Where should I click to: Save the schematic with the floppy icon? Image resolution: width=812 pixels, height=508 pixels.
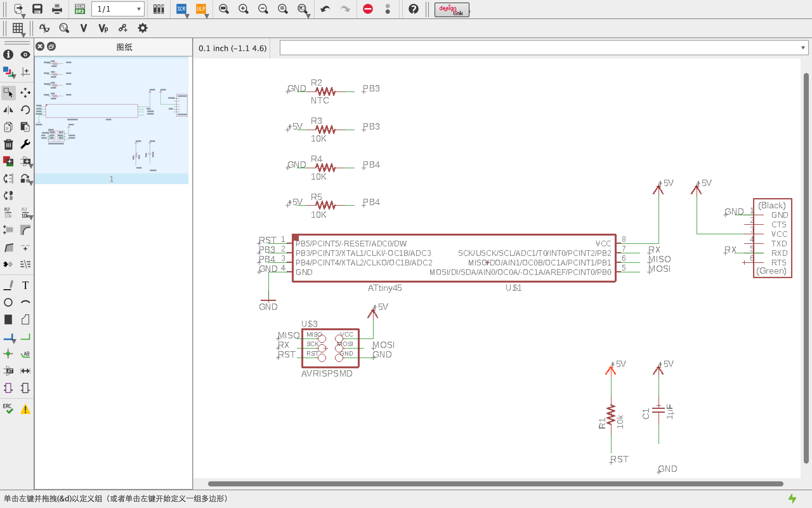pyautogui.click(x=37, y=9)
